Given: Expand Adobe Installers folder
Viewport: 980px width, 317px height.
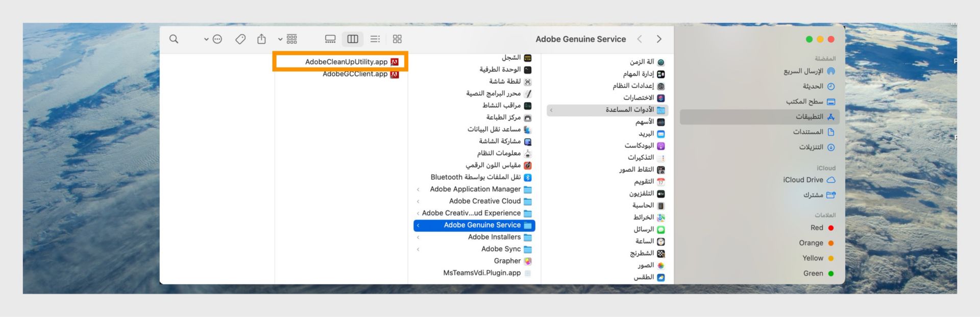Looking at the screenshot, I should coord(418,237).
